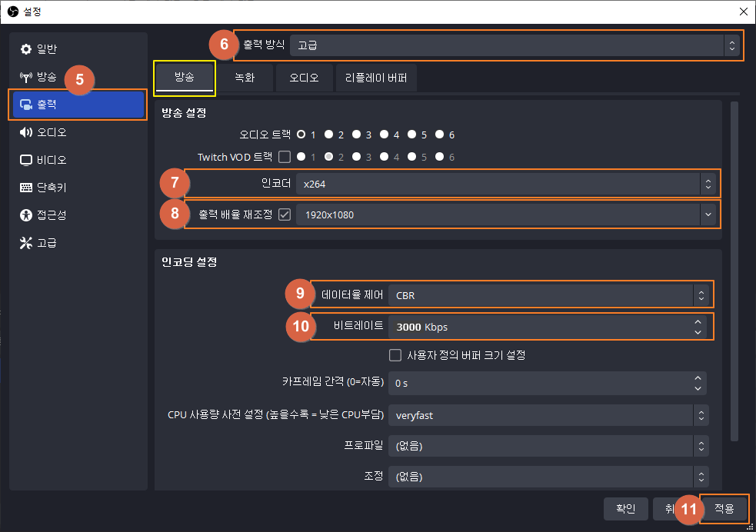The height and width of the screenshot is (532, 756).
Task: Open the 1920x1080 resolution dropdown
Action: (506, 215)
